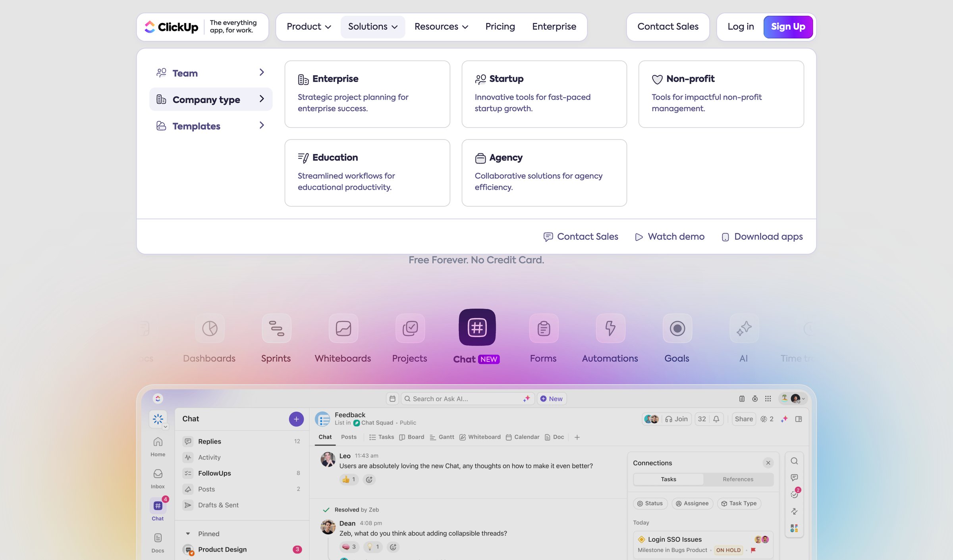
Task: Open Docs in the app sidebar
Action: pos(158,543)
